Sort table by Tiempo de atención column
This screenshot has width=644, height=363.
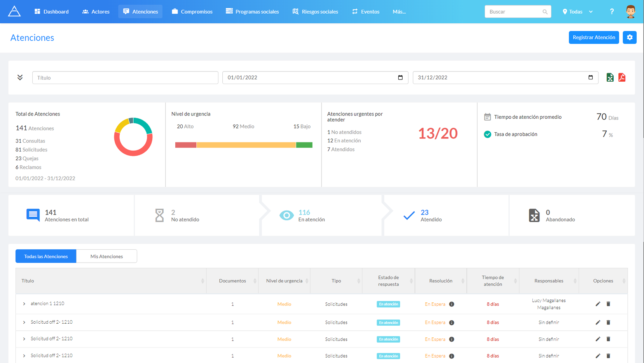click(515, 281)
